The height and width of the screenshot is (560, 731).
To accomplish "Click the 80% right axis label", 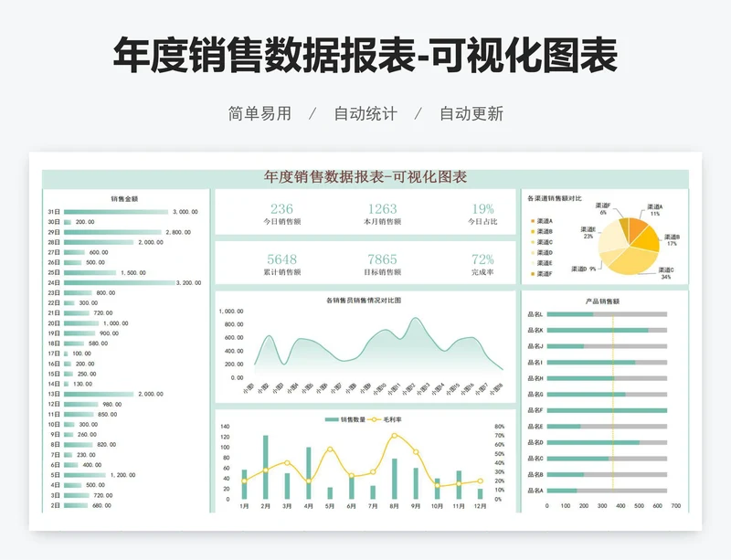I will point(499,427).
